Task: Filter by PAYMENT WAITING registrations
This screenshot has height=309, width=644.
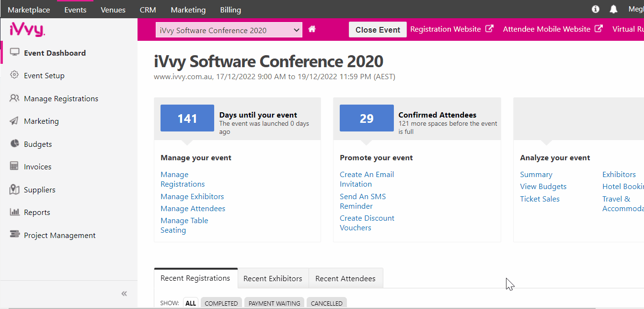Action: coord(275,303)
